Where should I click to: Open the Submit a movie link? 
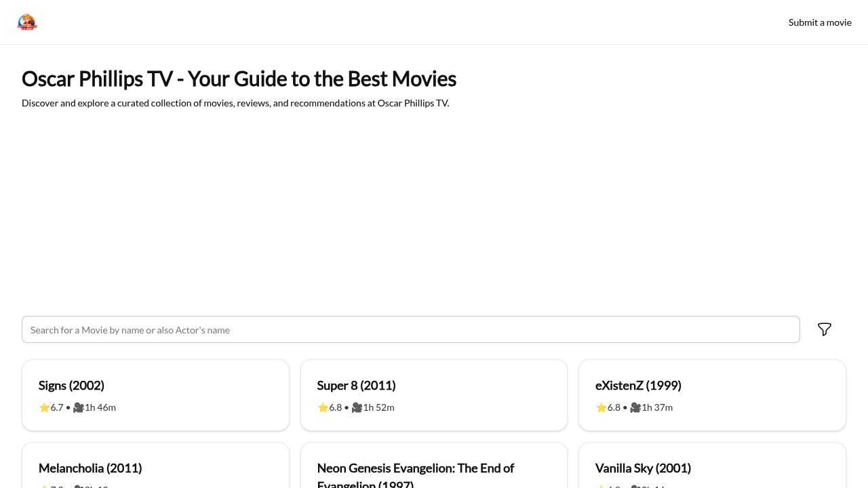pyautogui.click(x=820, y=22)
